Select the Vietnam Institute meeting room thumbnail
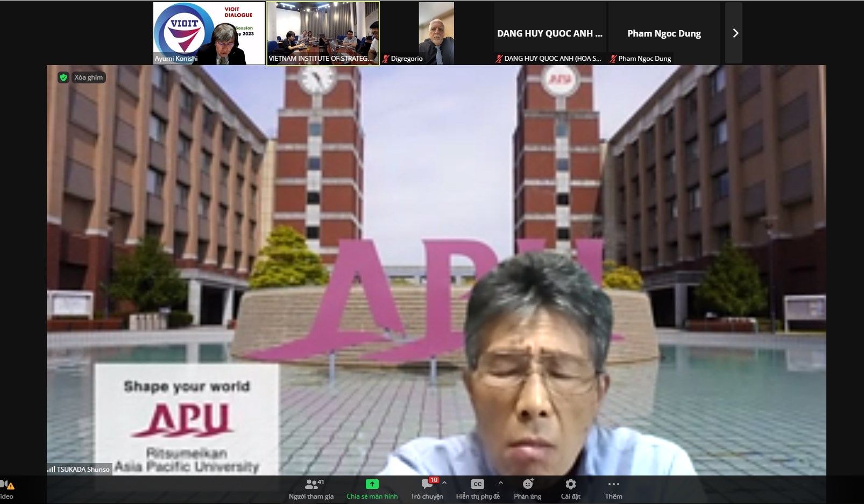 click(323, 33)
